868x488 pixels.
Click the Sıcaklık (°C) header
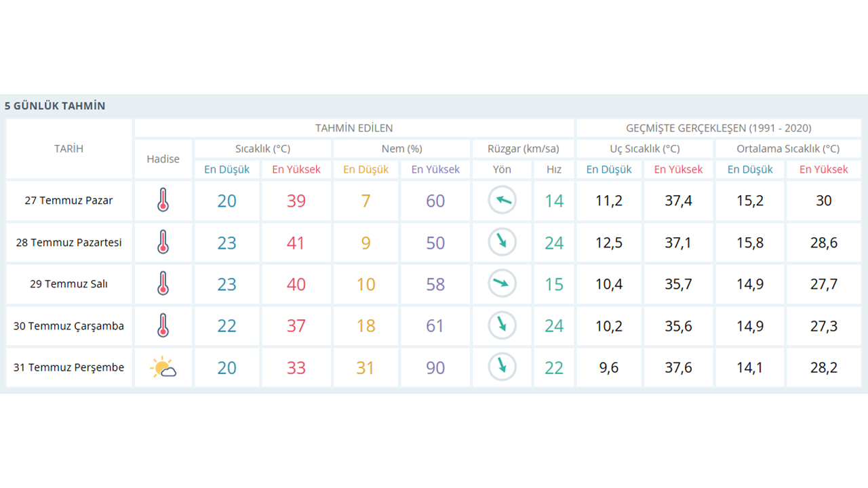pyautogui.click(x=262, y=148)
